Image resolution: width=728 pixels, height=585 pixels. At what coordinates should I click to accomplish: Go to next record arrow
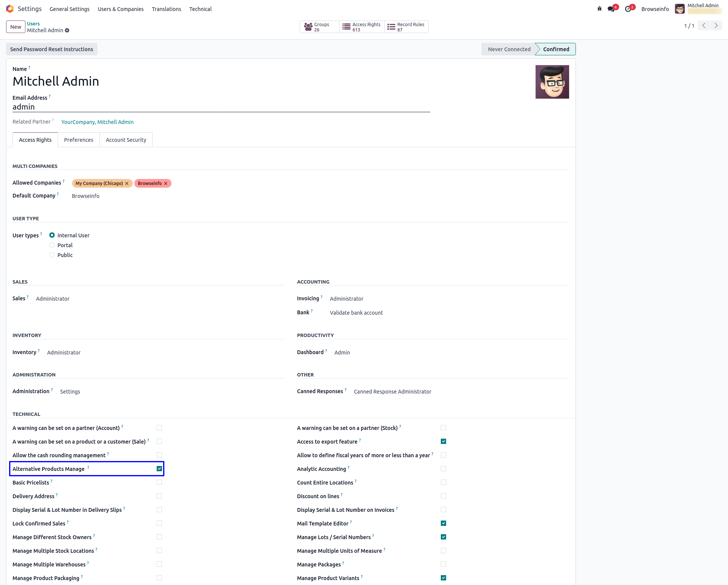click(716, 25)
